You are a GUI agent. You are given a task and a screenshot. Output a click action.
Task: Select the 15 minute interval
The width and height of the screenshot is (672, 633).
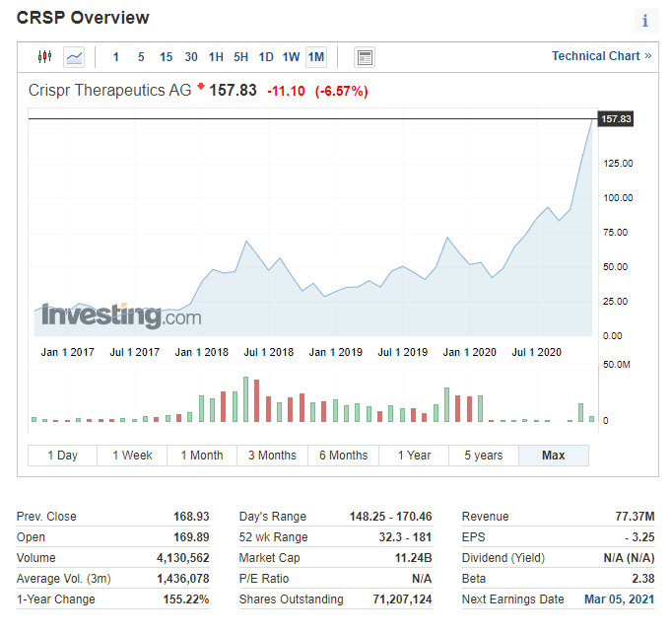tap(166, 57)
